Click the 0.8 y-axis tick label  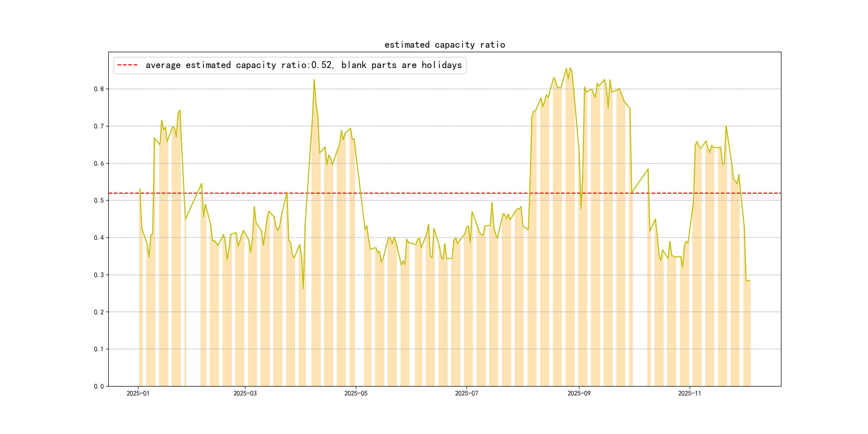tap(99, 89)
